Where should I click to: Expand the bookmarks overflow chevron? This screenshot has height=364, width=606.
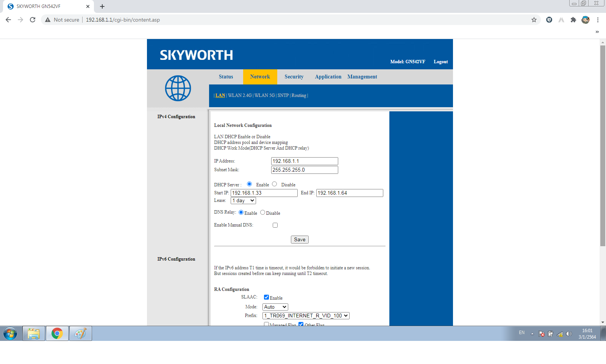(597, 32)
